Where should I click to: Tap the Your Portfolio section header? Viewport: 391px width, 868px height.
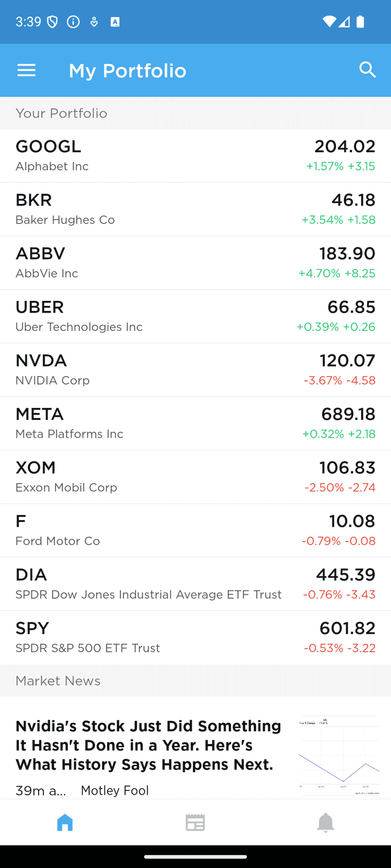pyautogui.click(x=61, y=113)
